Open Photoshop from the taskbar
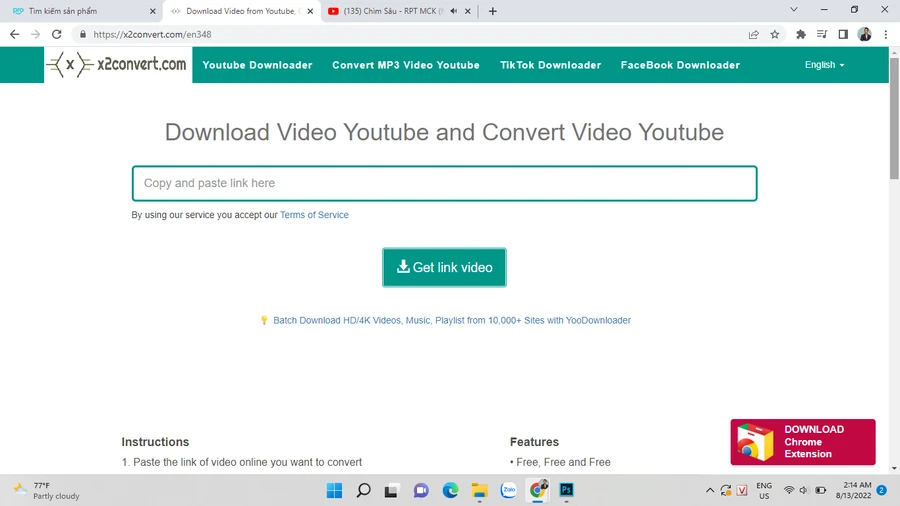Viewport: 900px width, 506px height. click(x=567, y=491)
